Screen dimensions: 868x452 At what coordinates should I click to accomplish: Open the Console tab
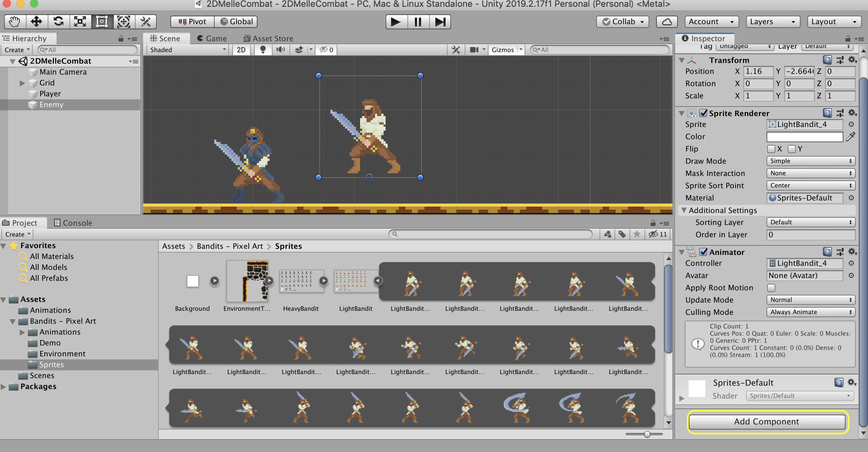point(73,223)
